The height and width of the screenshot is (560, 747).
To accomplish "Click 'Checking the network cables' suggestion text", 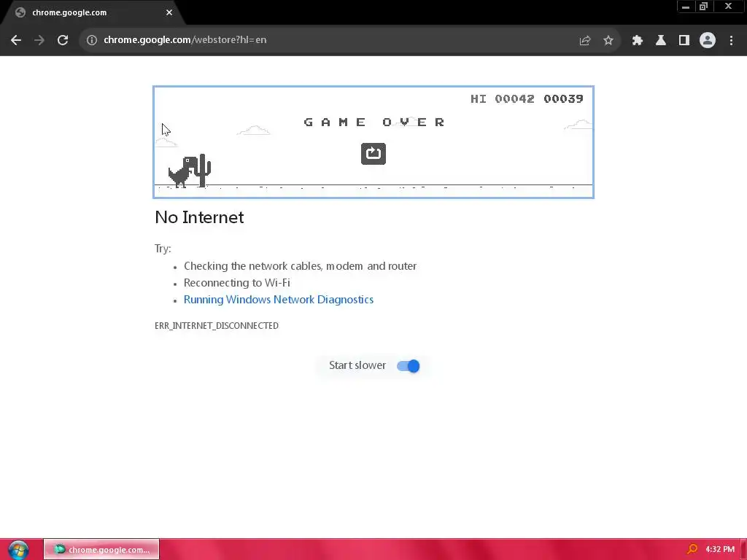I will [300, 266].
